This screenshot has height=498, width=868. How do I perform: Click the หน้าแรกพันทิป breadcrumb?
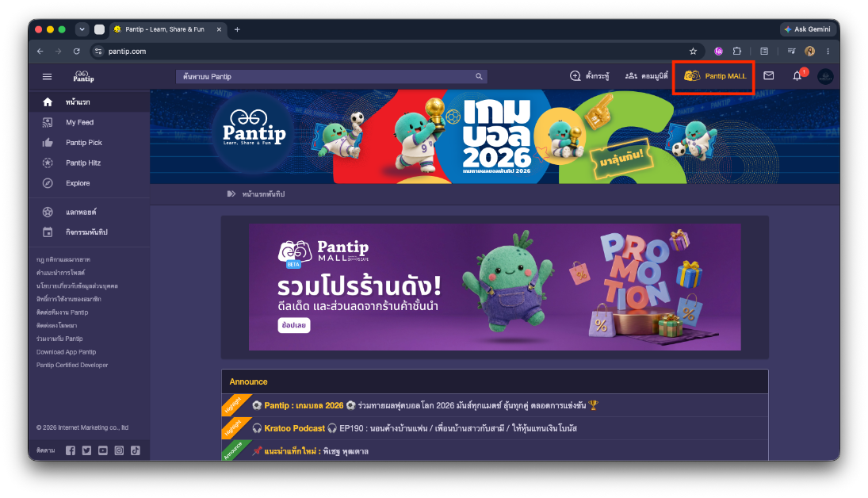[x=263, y=193]
